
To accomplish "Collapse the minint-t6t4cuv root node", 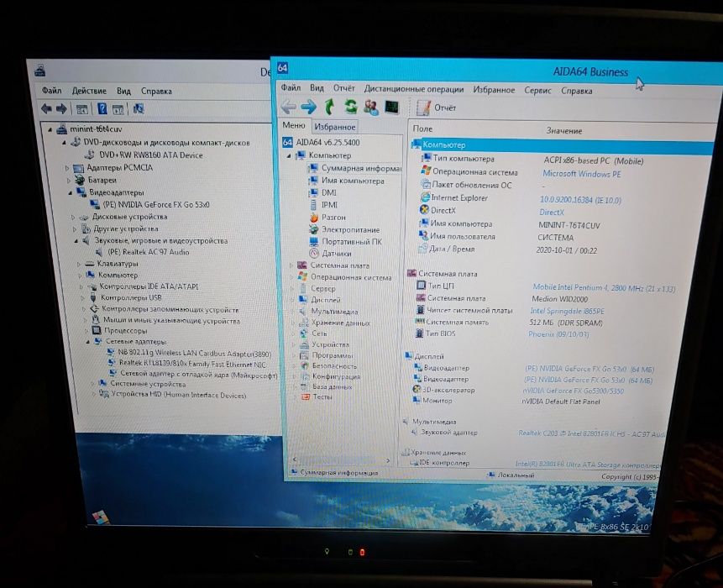I will [x=50, y=130].
